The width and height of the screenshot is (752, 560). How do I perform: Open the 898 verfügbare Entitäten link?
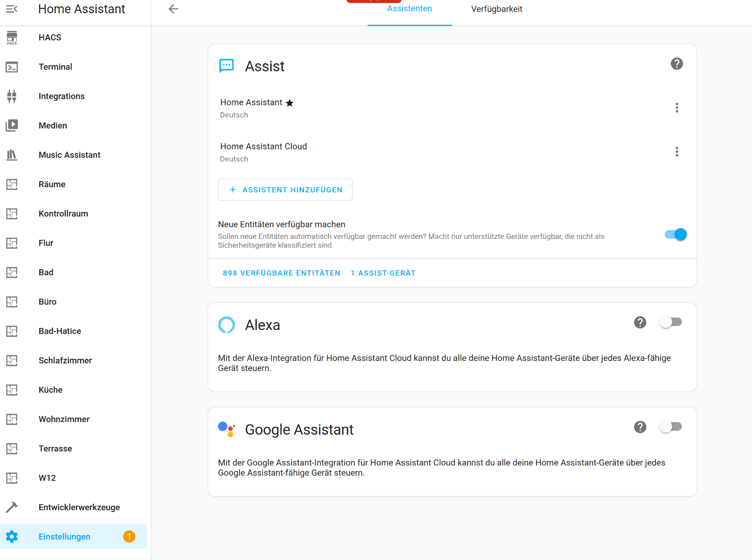pos(282,273)
